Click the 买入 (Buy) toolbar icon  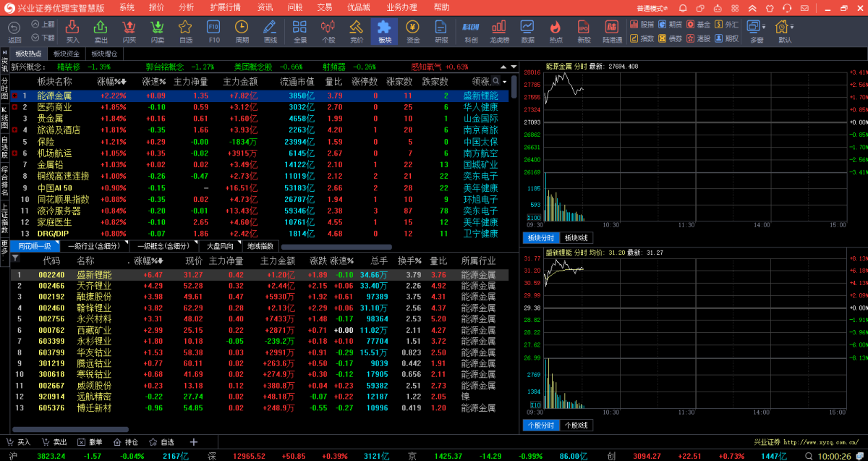(72, 30)
